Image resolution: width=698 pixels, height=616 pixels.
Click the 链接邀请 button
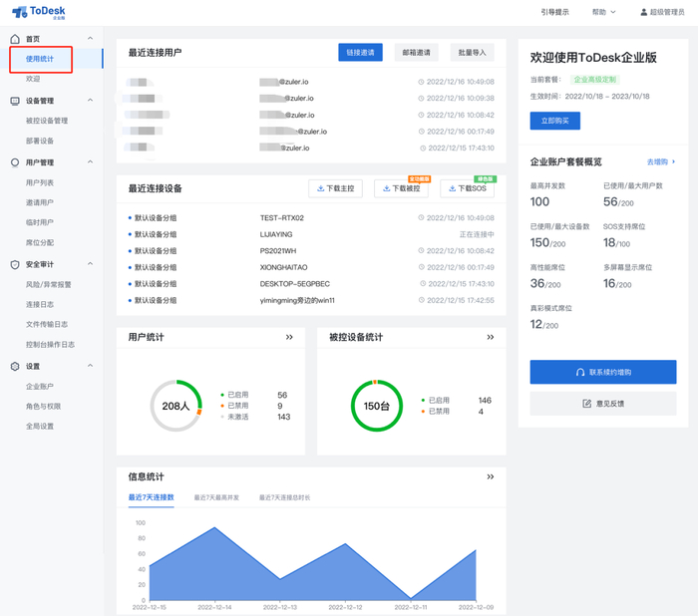click(360, 52)
